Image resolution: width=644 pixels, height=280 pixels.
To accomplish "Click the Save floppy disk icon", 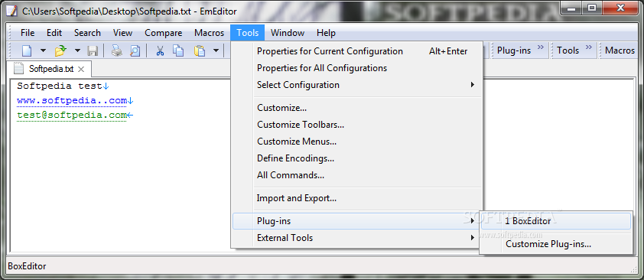I will coord(93,51).
